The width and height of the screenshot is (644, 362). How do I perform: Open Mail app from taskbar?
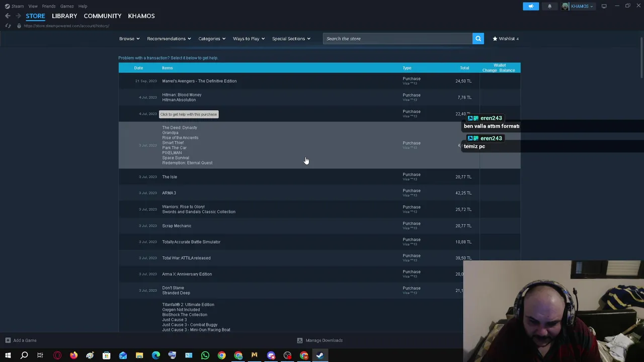tap(123, 356)
